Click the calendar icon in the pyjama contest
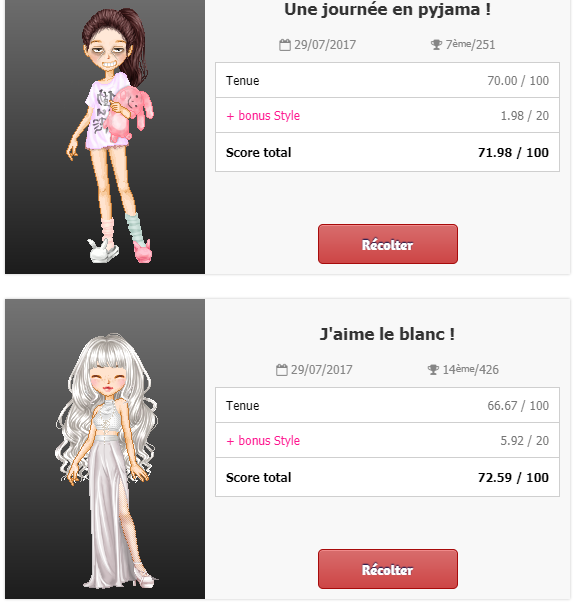The width and height of the screenshot is (577, 605). point(285,45)
